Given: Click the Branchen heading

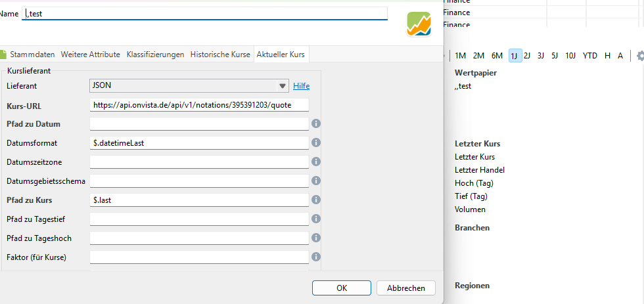Looking at the screenshot, I should click(x=472, y=228).
